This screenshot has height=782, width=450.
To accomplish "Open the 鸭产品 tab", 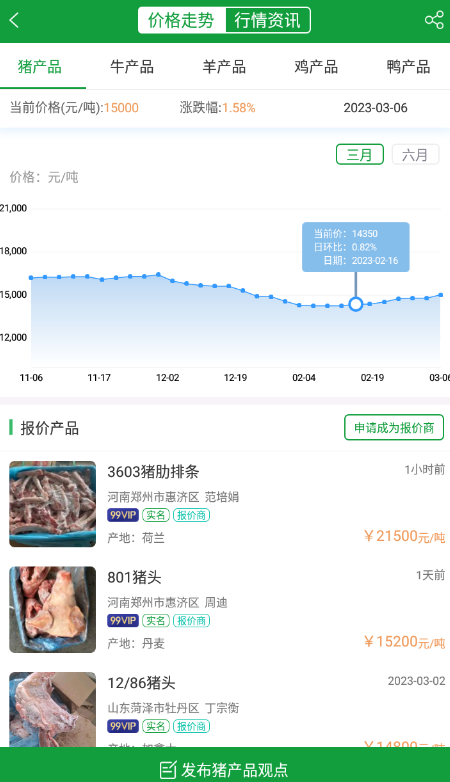I will tap(408, 67).
